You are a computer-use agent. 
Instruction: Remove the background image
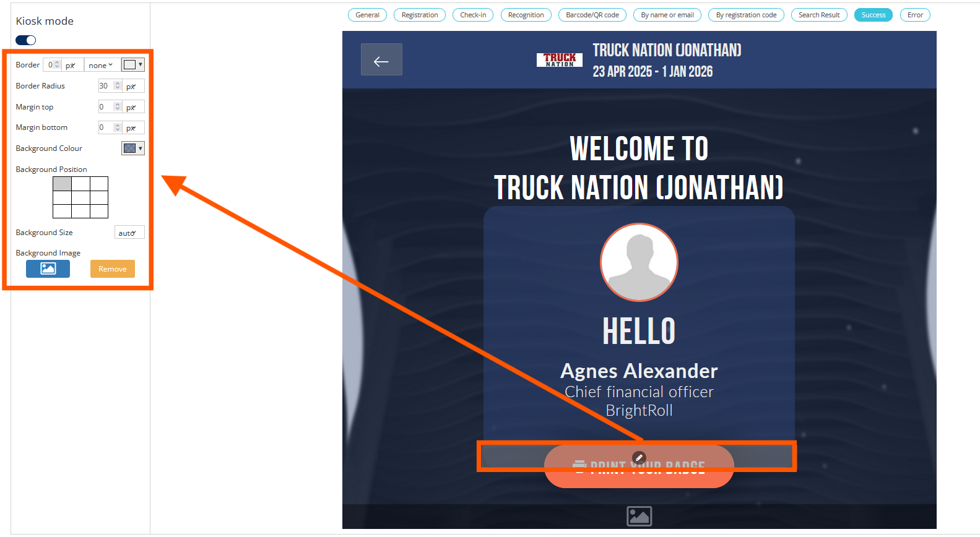[x=112, y=268]
